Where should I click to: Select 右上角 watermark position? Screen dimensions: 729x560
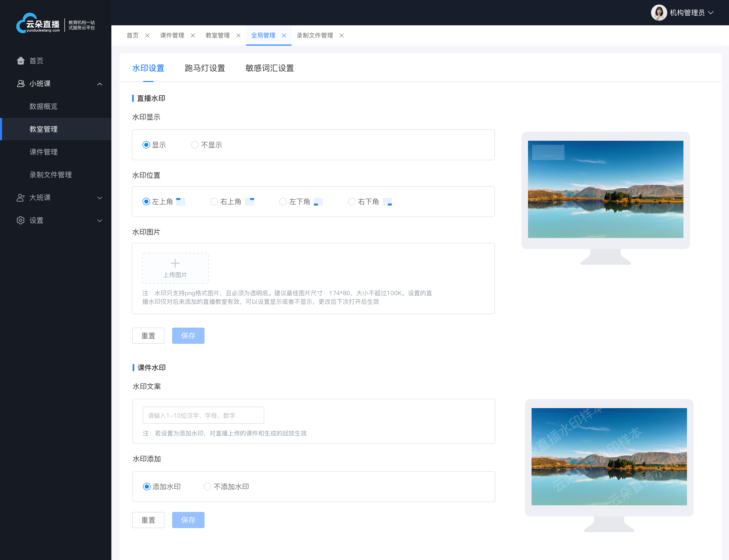pyautogui.click(x=213, y=202)
